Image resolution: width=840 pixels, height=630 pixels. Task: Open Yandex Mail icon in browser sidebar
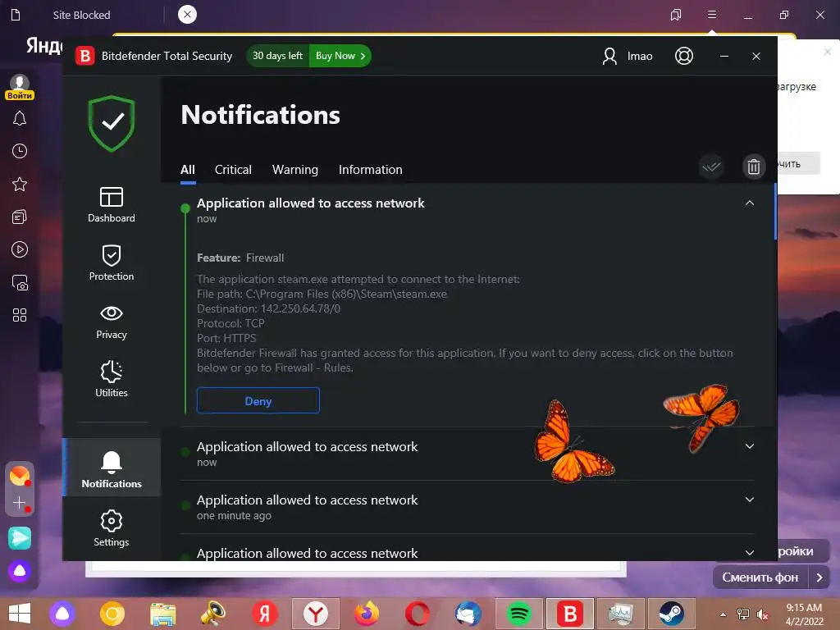(x=20, y=475)
